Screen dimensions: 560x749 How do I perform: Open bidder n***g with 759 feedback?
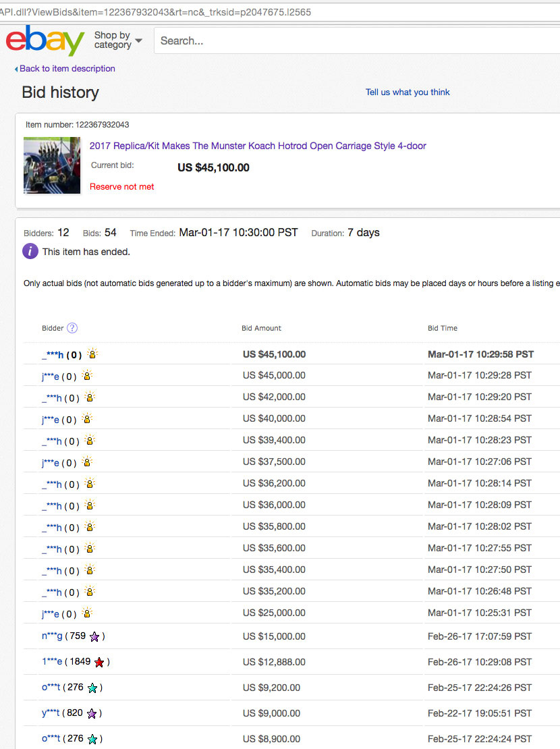[51, 636]
